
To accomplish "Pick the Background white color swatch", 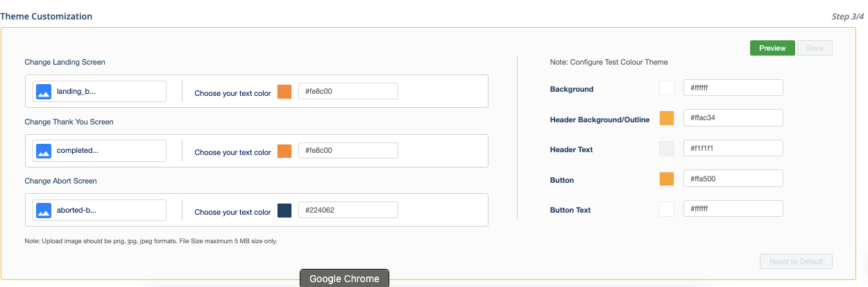I will tap(667, 88).
